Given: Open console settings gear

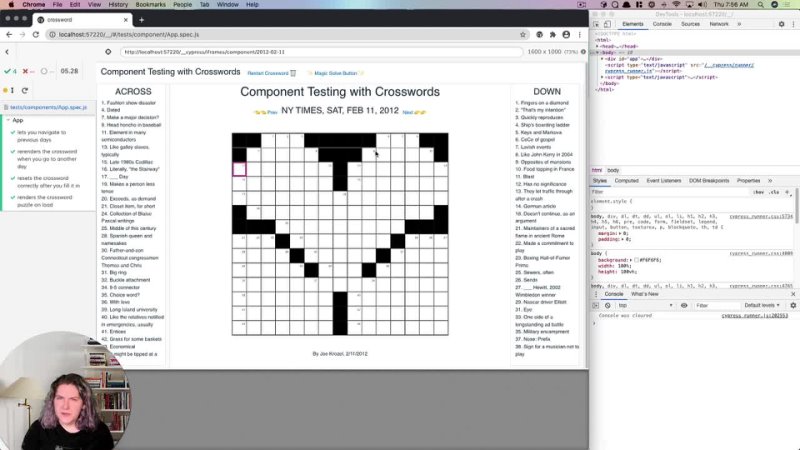Looking at the screenshot, I should (793, 306).
